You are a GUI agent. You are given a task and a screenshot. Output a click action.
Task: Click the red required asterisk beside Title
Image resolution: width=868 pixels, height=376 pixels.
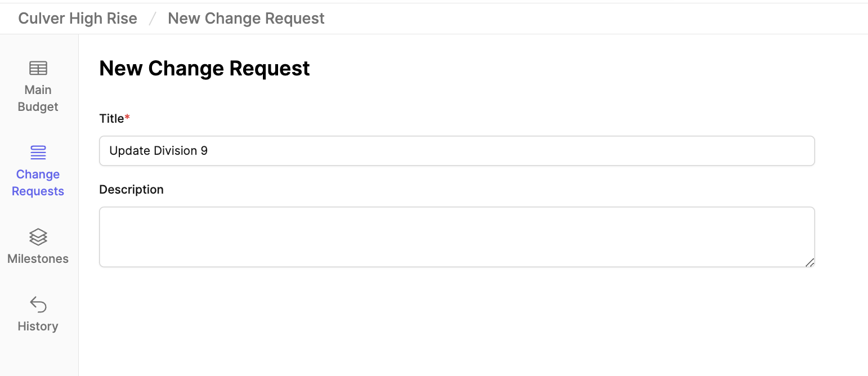(x=127, y=118)
